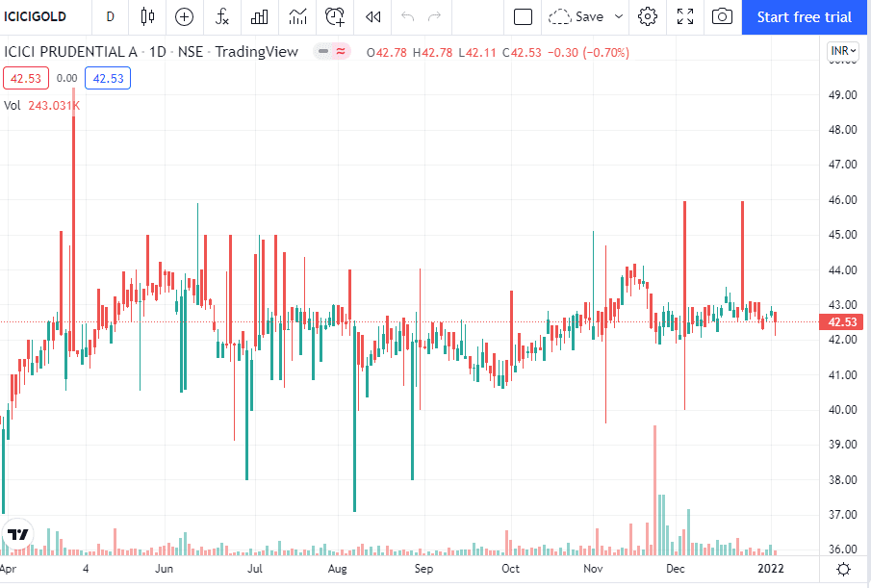Expand the Save layout dropdown arrow
The width and height of the screenshot is (871, 588).
tap(618, 16)
